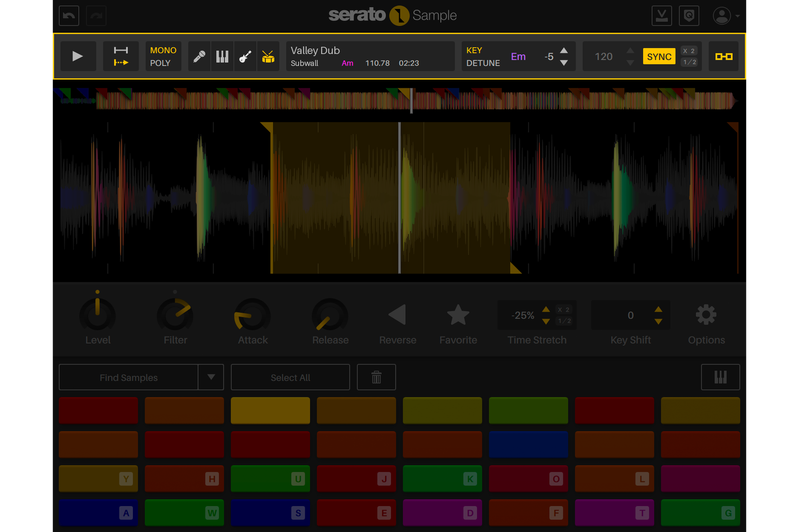
Task: Click the 120 BPM tempo field
Action: [x=604, y=56]
